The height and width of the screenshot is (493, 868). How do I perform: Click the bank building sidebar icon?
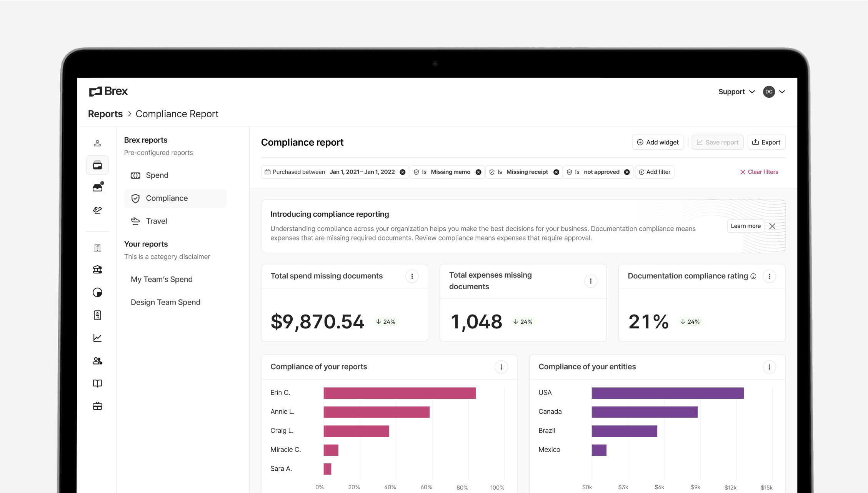pyautogui.click(x=97, y=270)
